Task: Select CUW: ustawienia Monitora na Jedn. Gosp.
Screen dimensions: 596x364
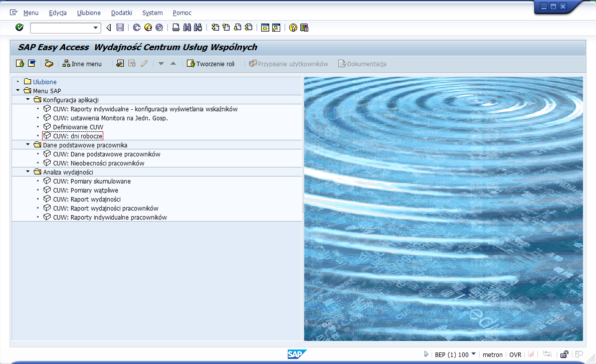Action: [x=110, y=118]
